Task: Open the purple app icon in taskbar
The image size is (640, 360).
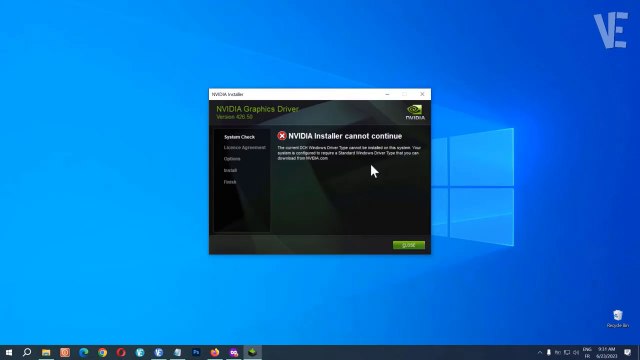Action: pos(234,352)
